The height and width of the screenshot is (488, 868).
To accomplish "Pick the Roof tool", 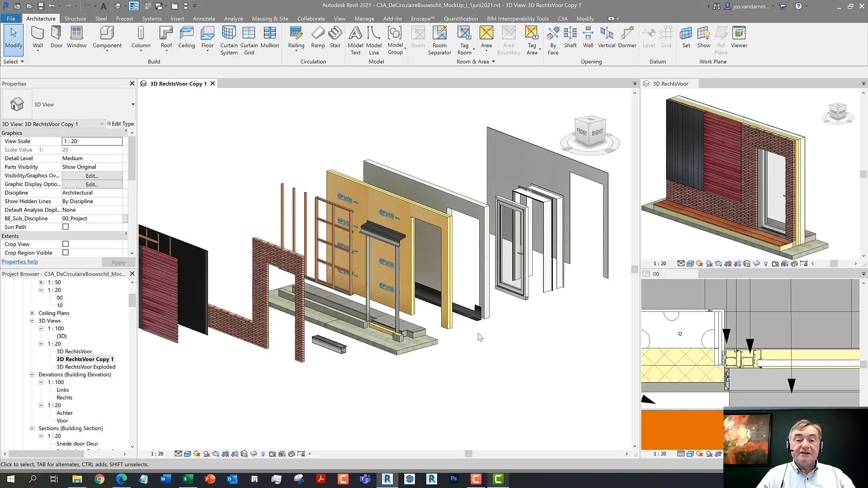I will (x=166, y=38).
